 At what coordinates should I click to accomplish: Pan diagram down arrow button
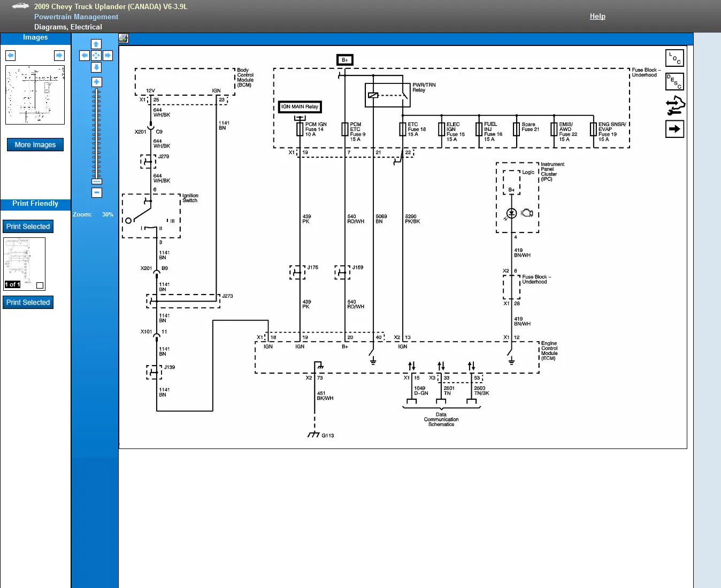tap(96, 67)
